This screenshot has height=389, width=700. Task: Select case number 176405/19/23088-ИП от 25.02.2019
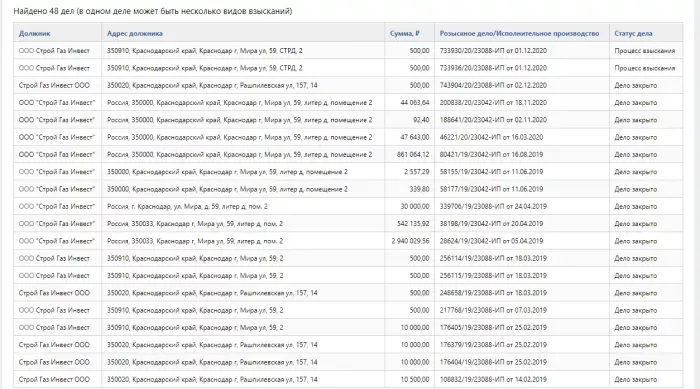tap(493, 328)
